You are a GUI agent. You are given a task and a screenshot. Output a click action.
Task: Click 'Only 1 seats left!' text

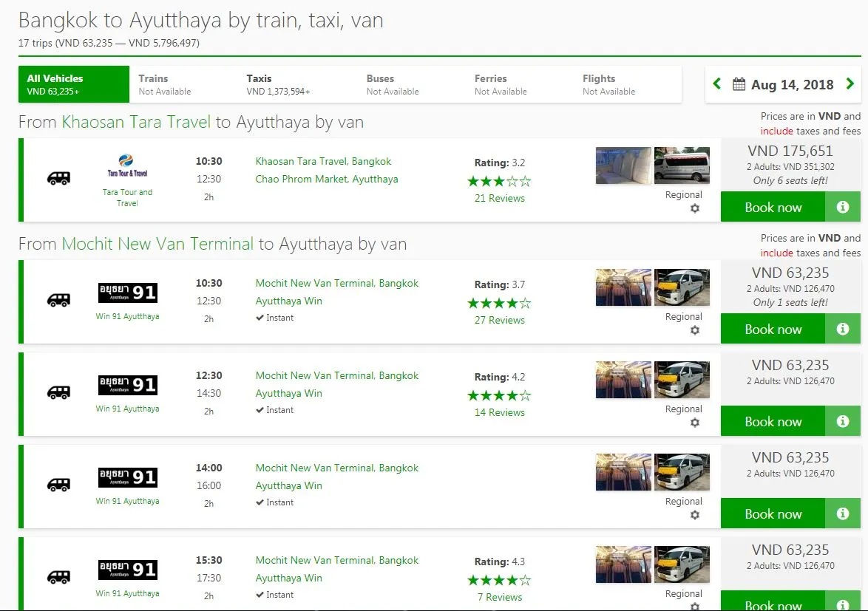click(790, 302)
